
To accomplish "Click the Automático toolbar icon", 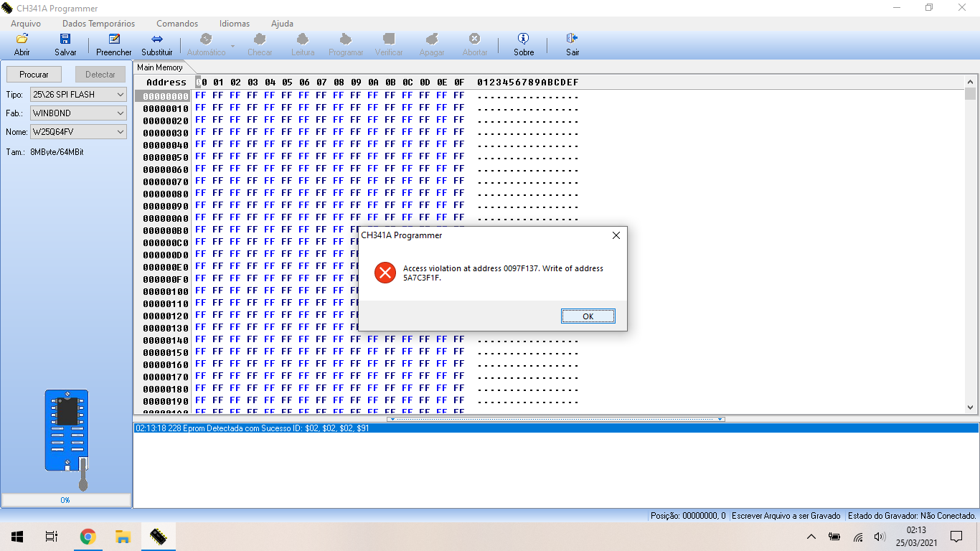I will tap(206, 39).
